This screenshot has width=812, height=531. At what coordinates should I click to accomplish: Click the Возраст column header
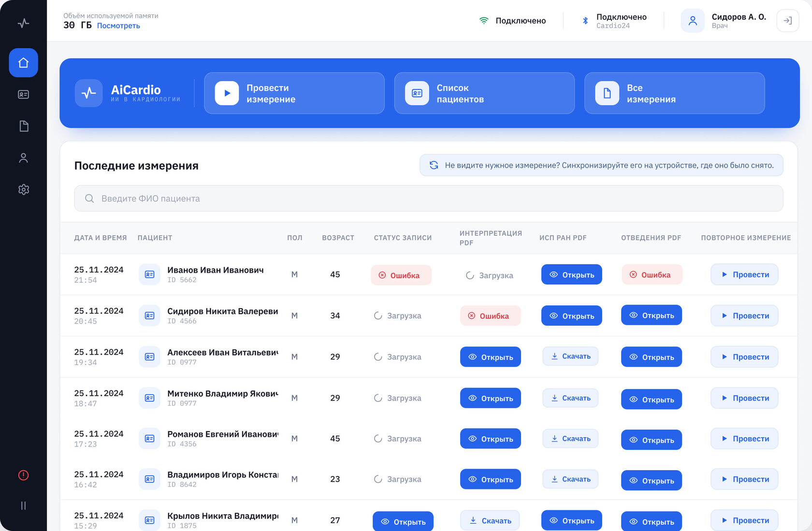(x=338, y=238)
